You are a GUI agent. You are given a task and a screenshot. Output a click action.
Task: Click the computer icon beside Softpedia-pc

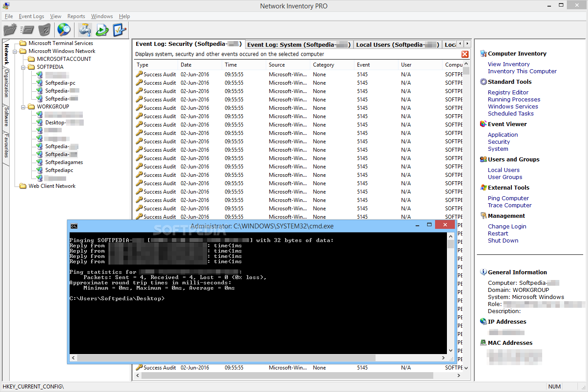[40, 83]
